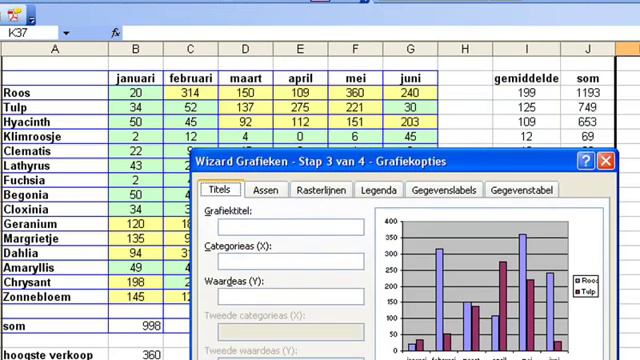Select column C header
The width and height of the screenshot is (640, 360).
(x=191, y=49)
